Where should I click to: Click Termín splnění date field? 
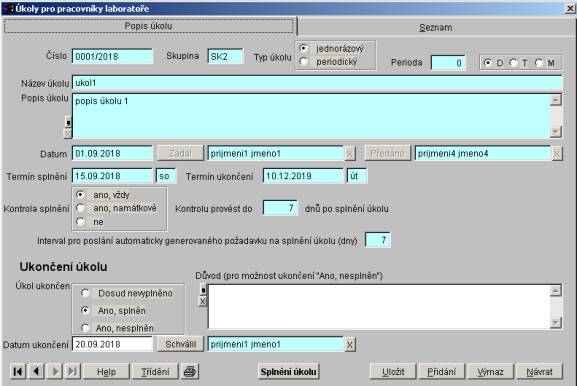pyautogui.click(x=112, y=176)
